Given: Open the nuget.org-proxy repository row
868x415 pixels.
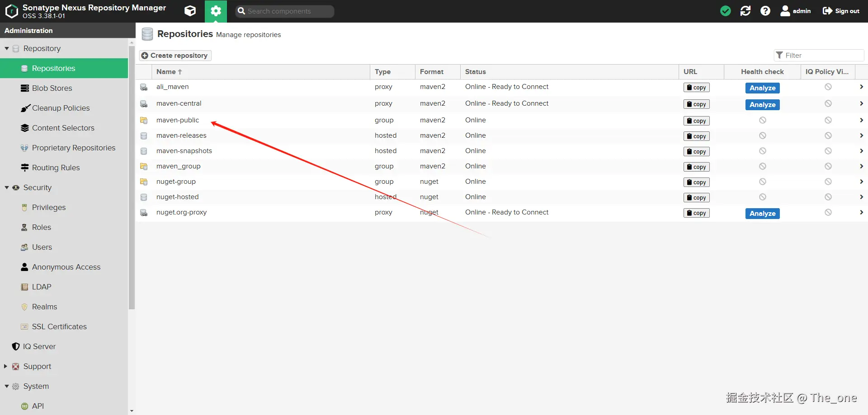Looking at the screenshot, I should (501, 213).
